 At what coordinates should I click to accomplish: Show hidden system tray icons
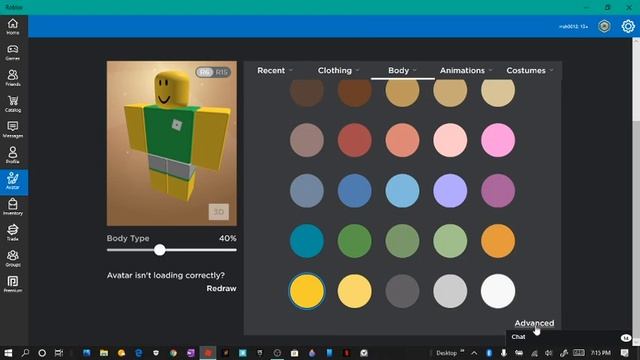pyautogui.click(x=474, y=353)
